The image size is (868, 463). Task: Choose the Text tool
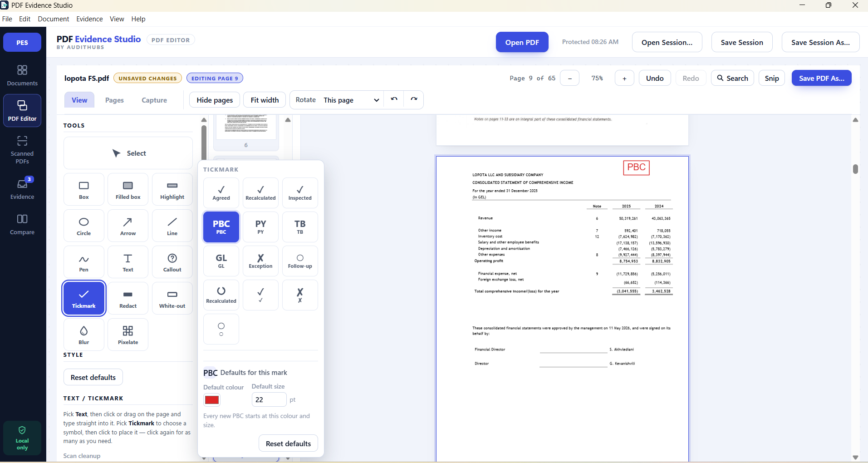[x=128, y=262]
